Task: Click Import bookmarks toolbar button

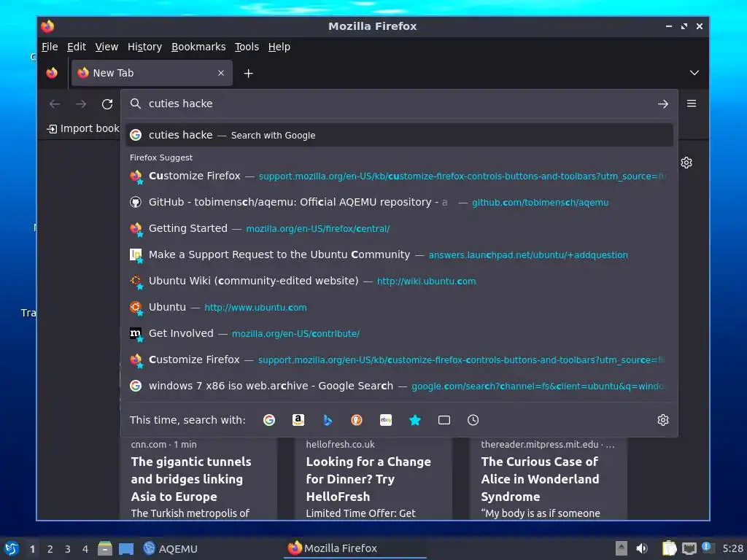Action: 83,128
